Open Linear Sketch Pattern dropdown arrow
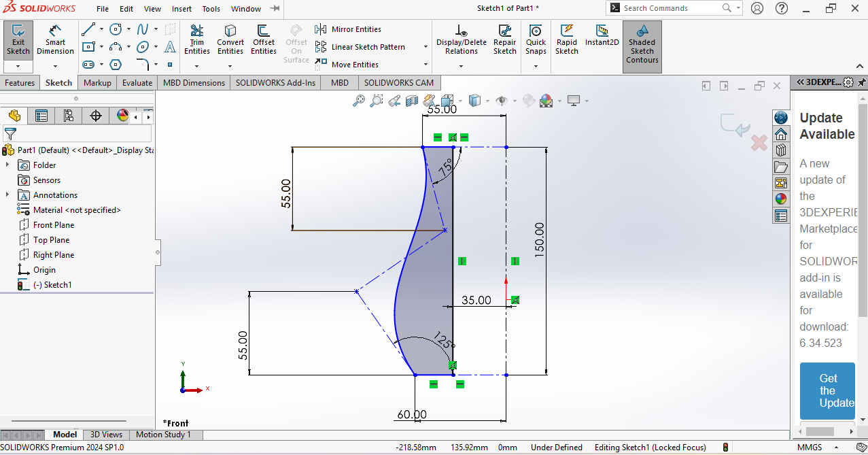 (426, 47)
